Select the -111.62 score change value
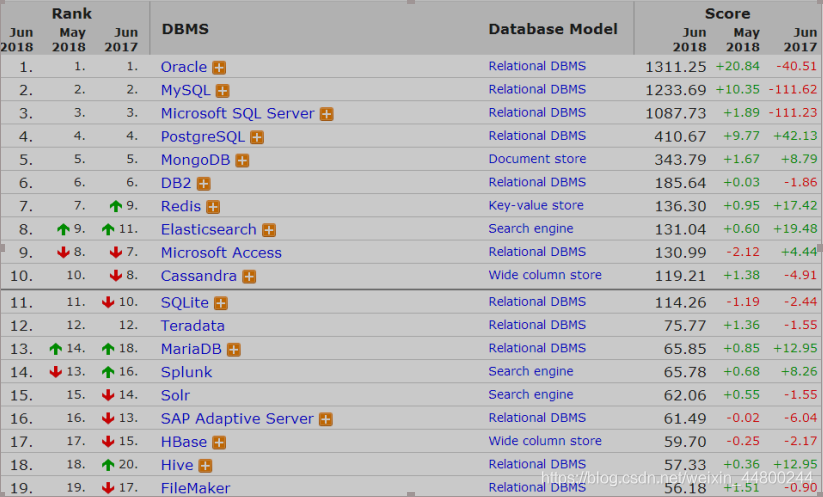Screen dimensions: 823x497 (793, 90)
